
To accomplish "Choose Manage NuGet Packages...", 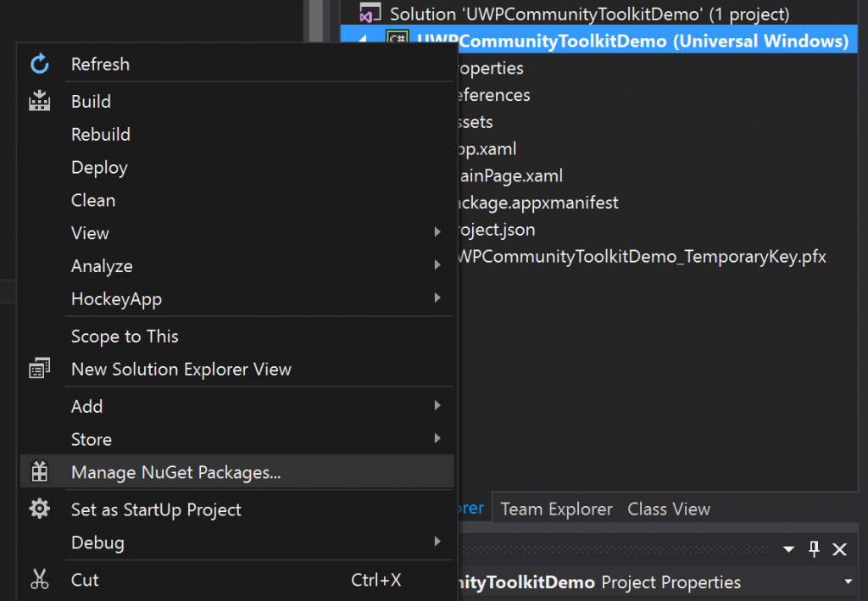I will (x=237, y=472).
